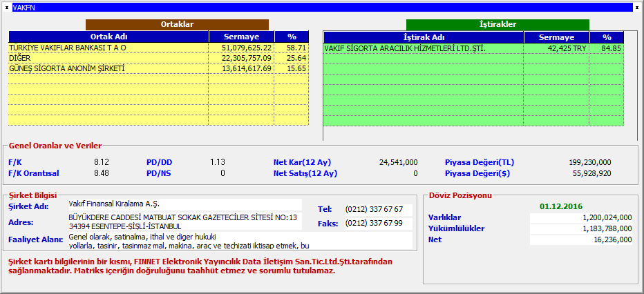This screenshot has height=294, width=644.
Task: Click the Net Satış(12 Ay) label
Action: click(x=305, y=173)
